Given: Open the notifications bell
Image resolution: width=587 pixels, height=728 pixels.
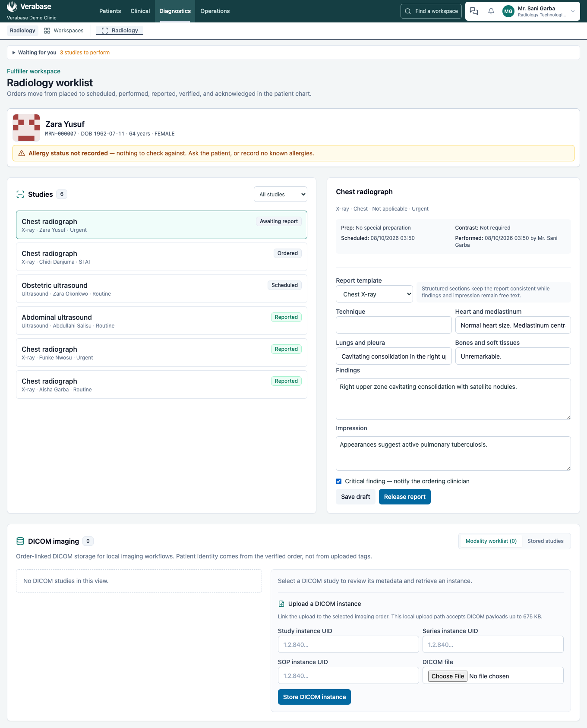Looking at the screenshot, I should click(491, 11).
